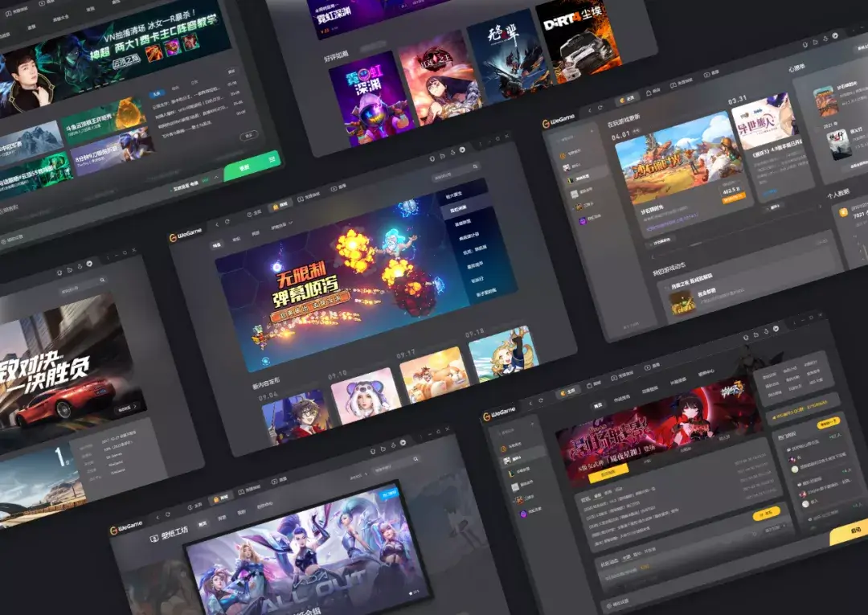Viewport: 868px width, 615px height.
Task: Select the purple round icon in right sidebar
Action: (x=582, y=221)
